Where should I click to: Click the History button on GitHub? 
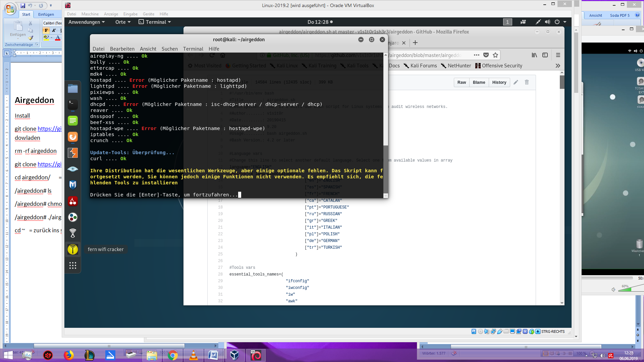coord(499,82)
